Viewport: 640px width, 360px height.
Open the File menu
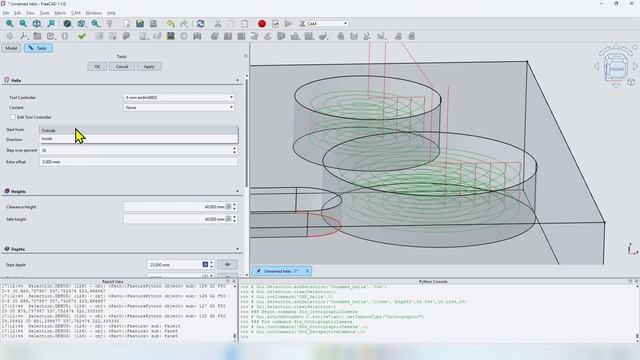coord(6,13)
